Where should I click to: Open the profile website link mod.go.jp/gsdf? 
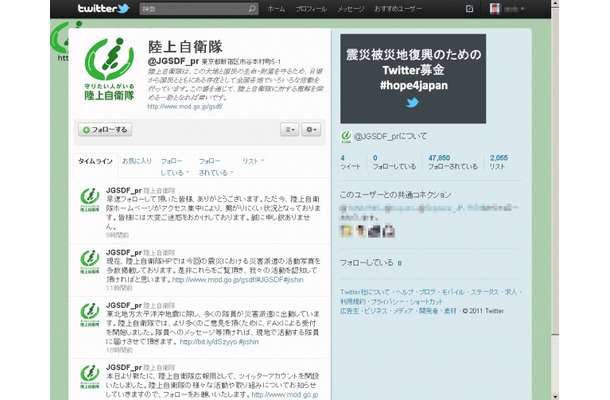click(x=185, y=106)
